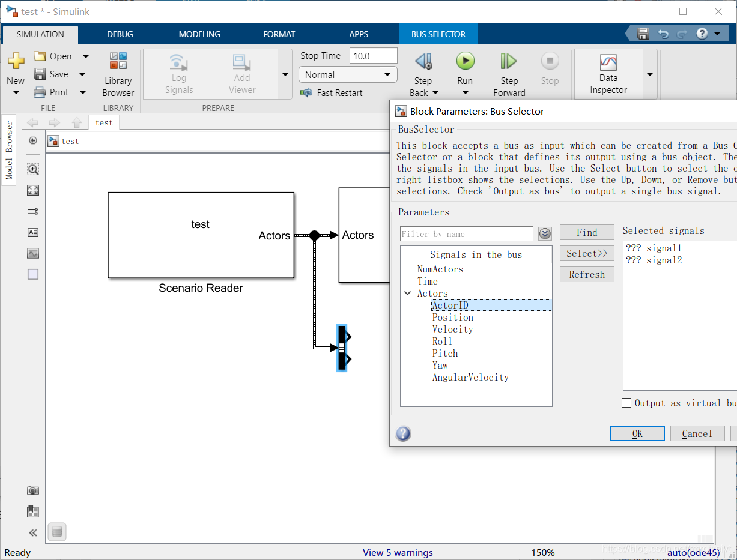This screenshot has width=737, height=560.
Task: Switch to the SIMULATION tab
Action: pyautogui.click(x=40, y=34)
